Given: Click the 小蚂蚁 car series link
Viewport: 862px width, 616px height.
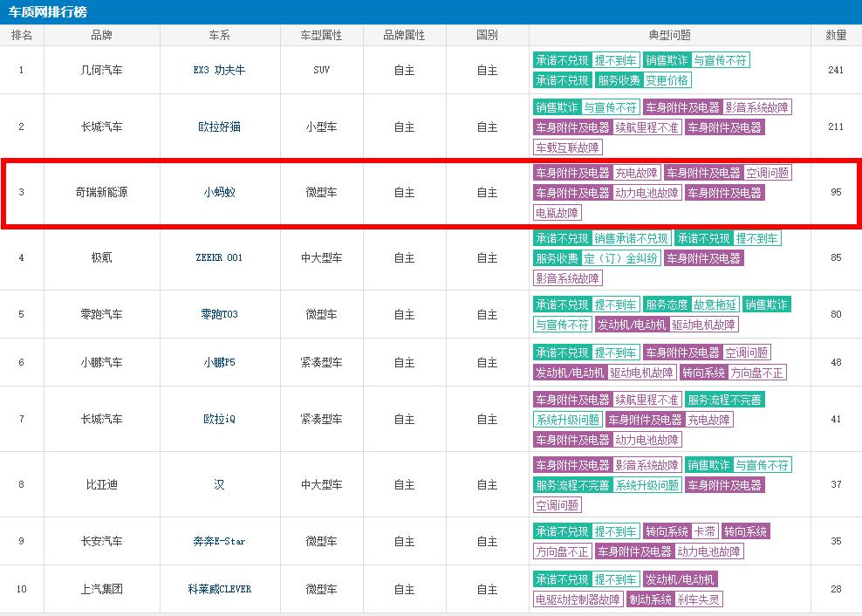Looking at the screenshot, I should (x=219, y=192).
